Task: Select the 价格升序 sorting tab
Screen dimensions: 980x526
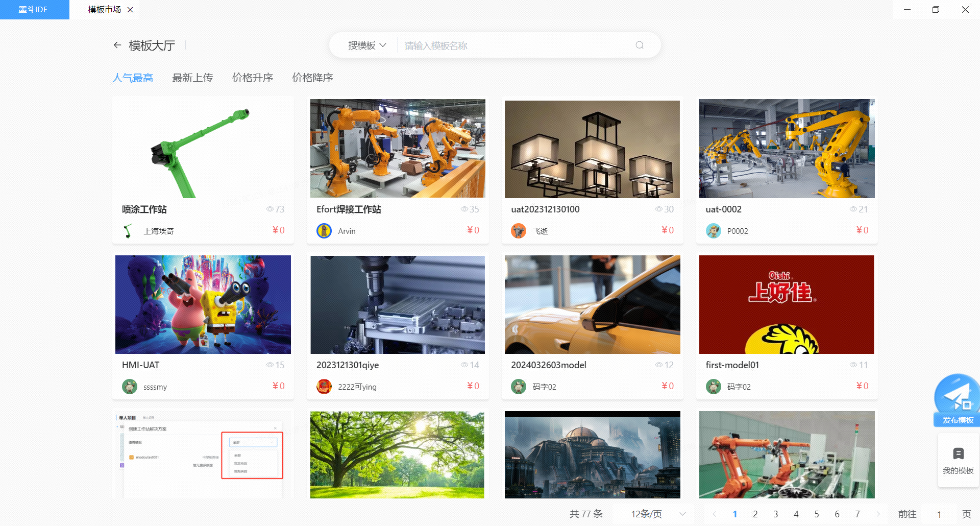Action: coord(252,78)
